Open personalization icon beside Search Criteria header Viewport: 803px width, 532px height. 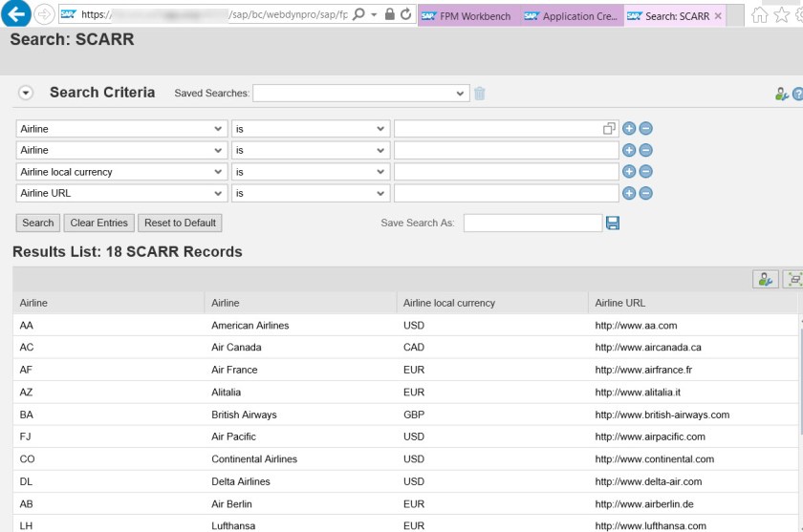781,94
